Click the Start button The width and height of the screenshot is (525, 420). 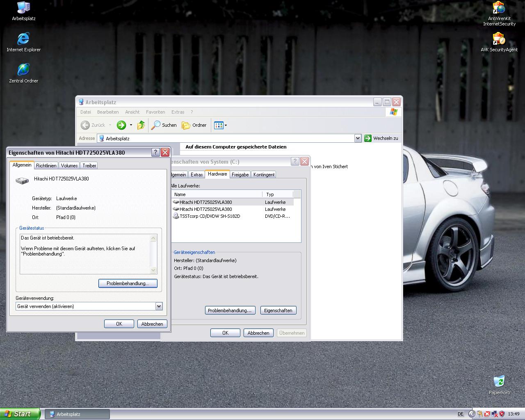(20, 414)
